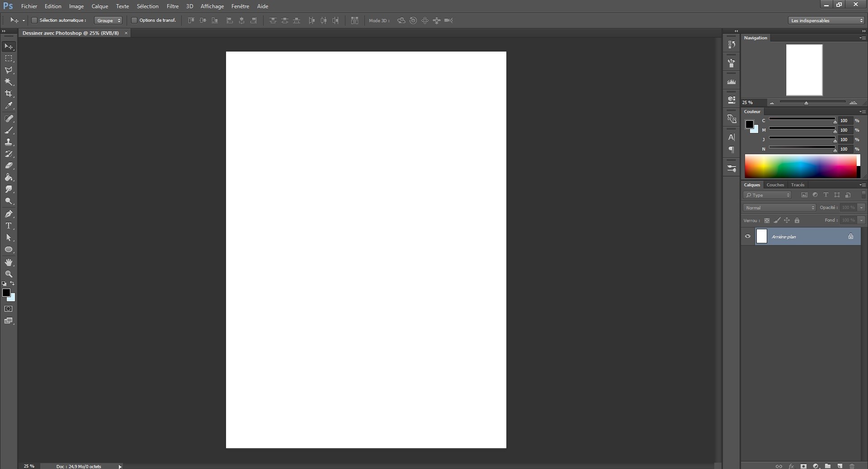The image size is (868, 469).
Task: Hide the Arrière-plan layer visibility
Action: click(748, 236)
